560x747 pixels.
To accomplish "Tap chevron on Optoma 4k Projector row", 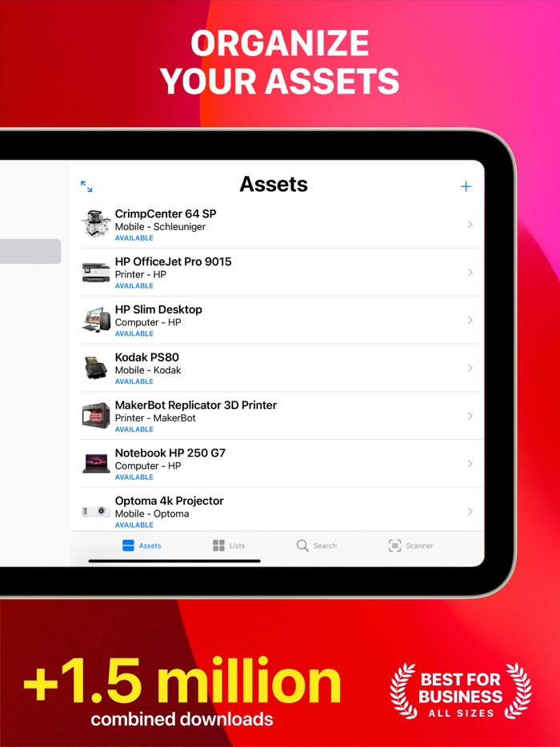I will click(x=470, y=512).
